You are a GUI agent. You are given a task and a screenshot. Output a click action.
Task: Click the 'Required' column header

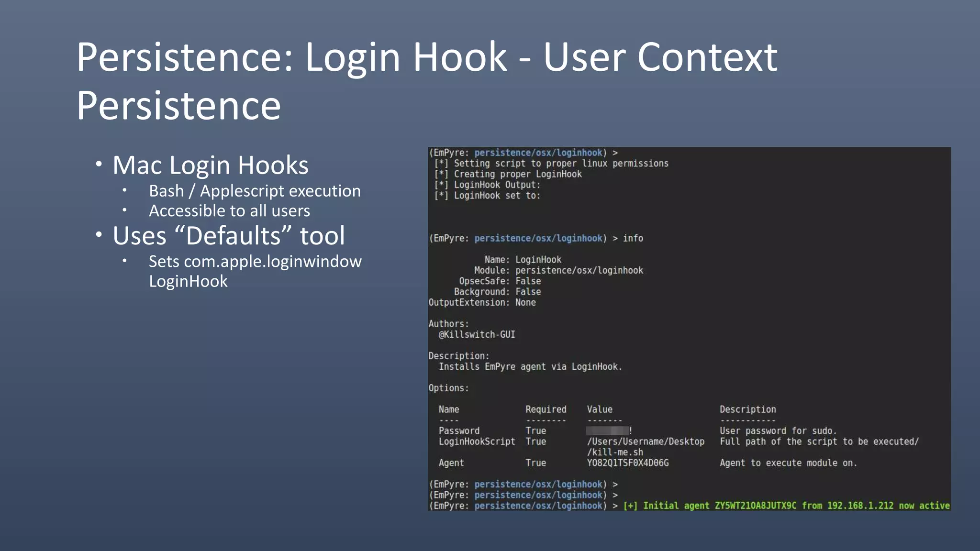(x=546, y=409)
